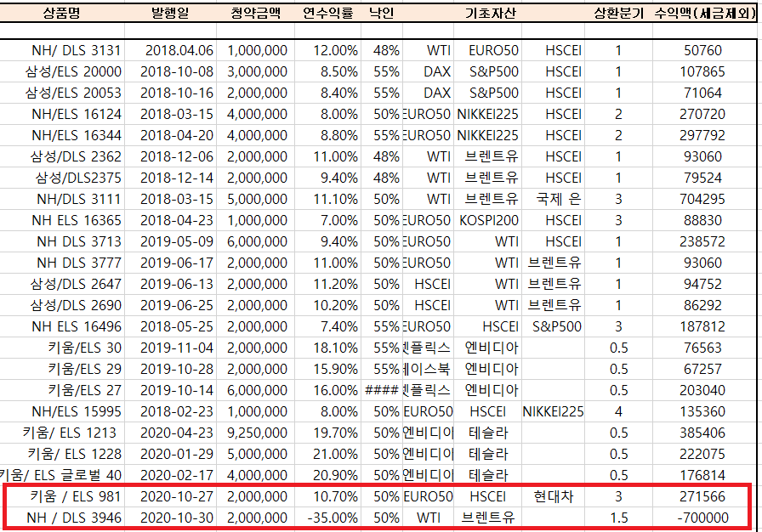The image size is (762, 532).
Task: Select the 상품명 header cell
Action: point(62,13)
